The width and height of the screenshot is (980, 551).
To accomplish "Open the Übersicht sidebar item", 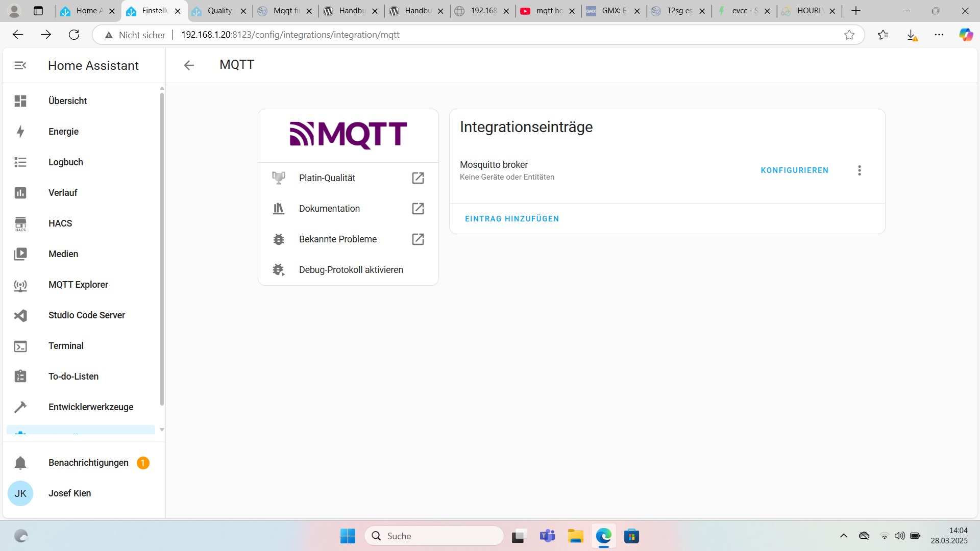I will pyautogui.click(x=81, y=101).
